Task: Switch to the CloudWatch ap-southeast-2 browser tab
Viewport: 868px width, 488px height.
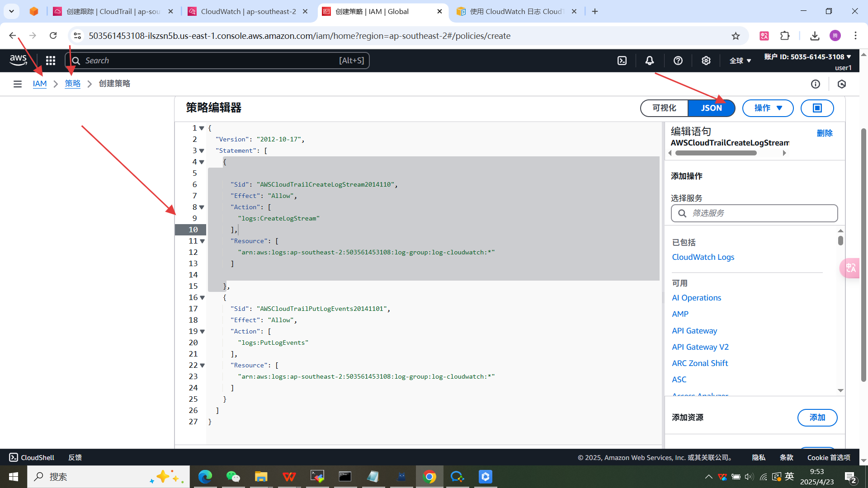Action: pyautogui.click(x=248, y=11)
